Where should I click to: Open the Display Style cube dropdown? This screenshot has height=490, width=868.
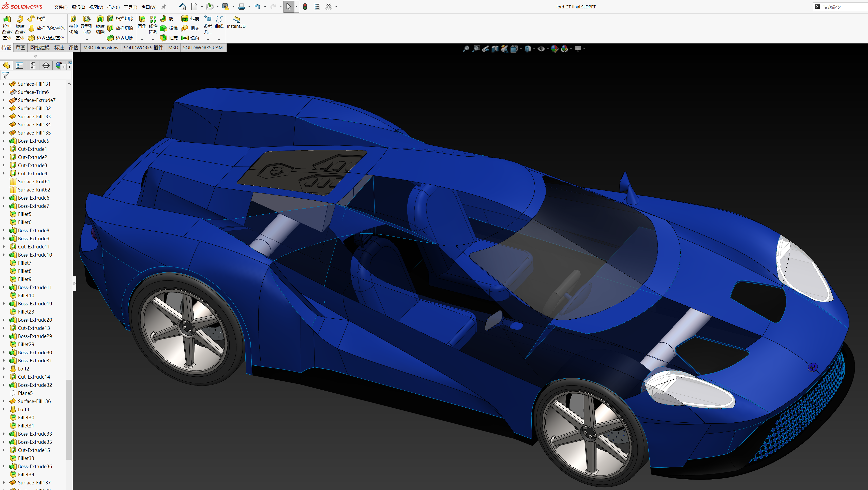(534, 49)
